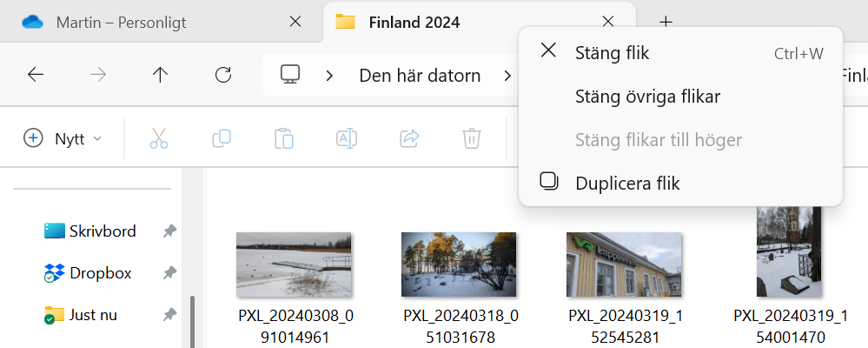The image size is (868, 348).
Task: Click the Rename icon in toolbar
Action: click(x=346, y=137)
